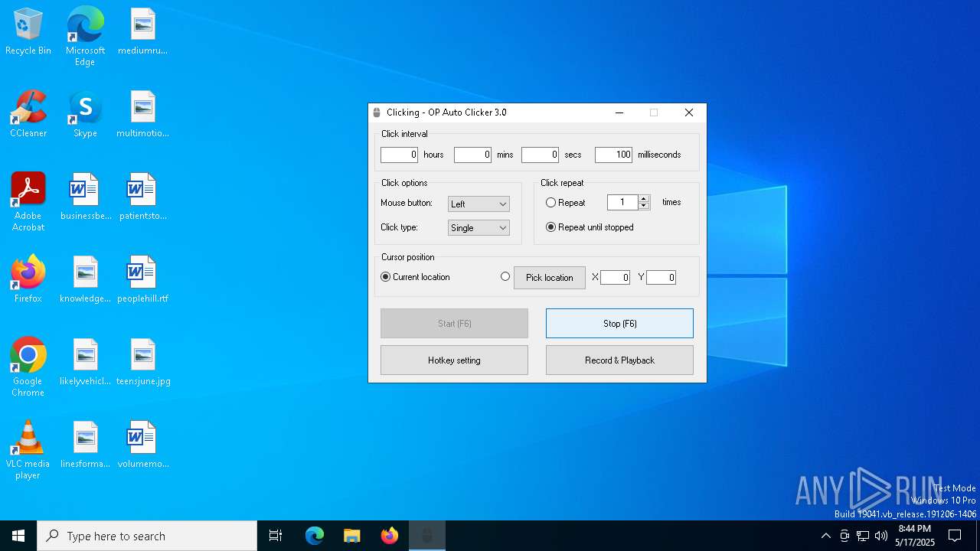This screenshot has width=980, height=551.
Task: Open Firefox desktop shortcut
Action: coord(28,280)
